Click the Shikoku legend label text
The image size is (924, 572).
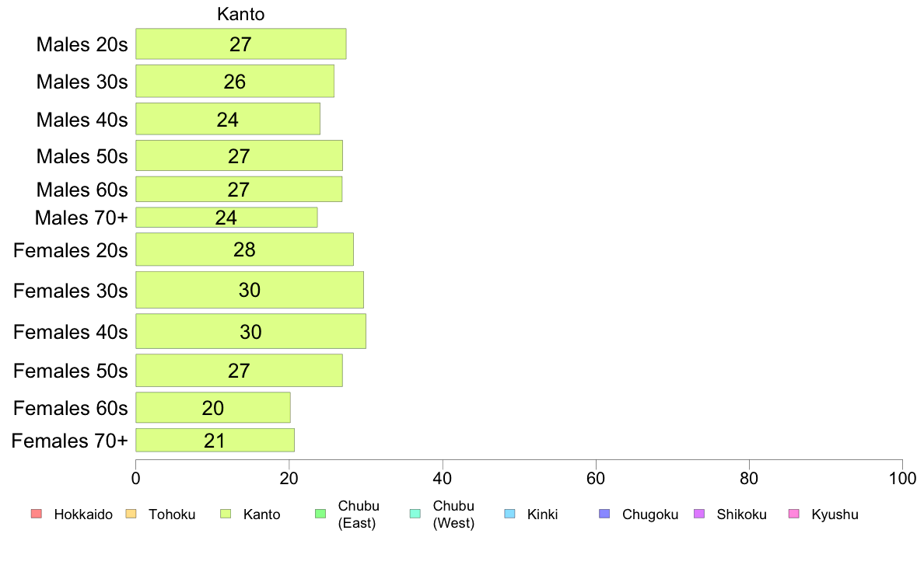[x=741, y=514]
